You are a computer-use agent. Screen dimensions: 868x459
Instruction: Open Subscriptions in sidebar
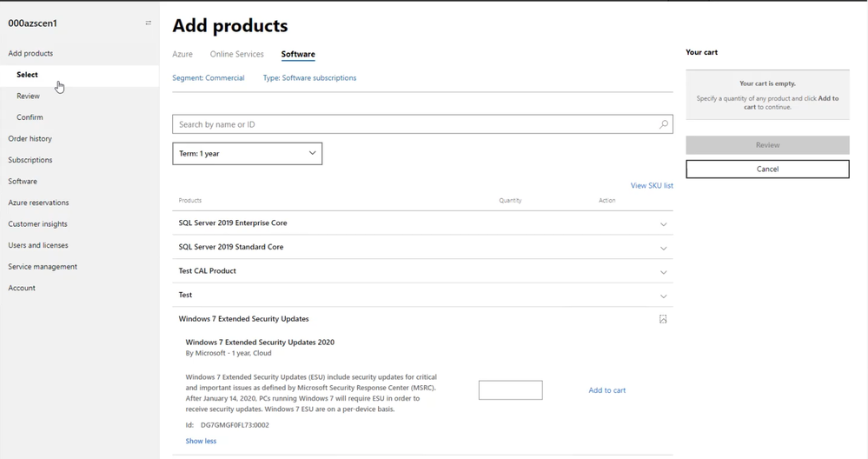(x=30, y=160)
